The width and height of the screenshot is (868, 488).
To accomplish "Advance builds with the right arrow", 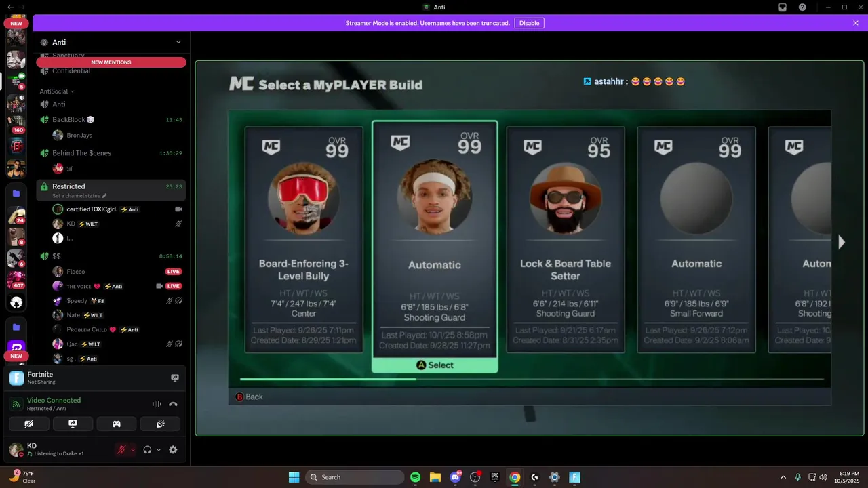I will coord(842,242).
